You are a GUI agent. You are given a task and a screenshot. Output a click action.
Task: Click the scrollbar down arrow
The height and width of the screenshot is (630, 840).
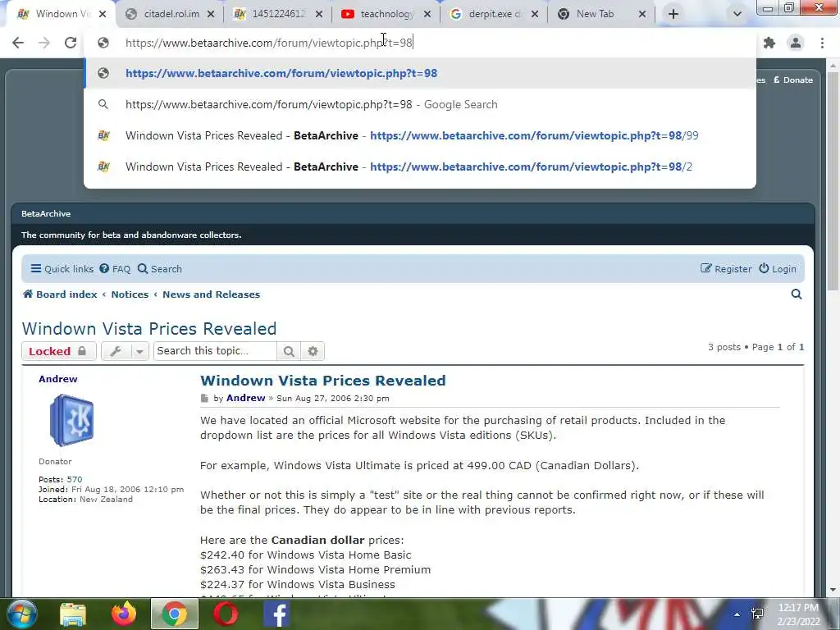[833, 590]
